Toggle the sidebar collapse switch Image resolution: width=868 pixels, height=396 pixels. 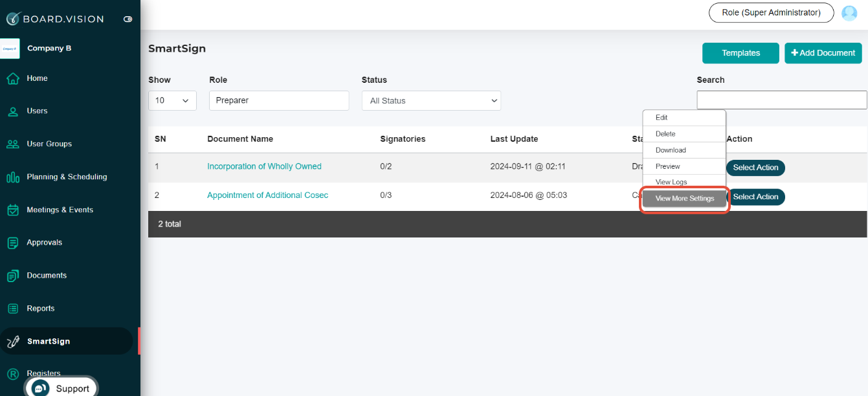point(128,19)
